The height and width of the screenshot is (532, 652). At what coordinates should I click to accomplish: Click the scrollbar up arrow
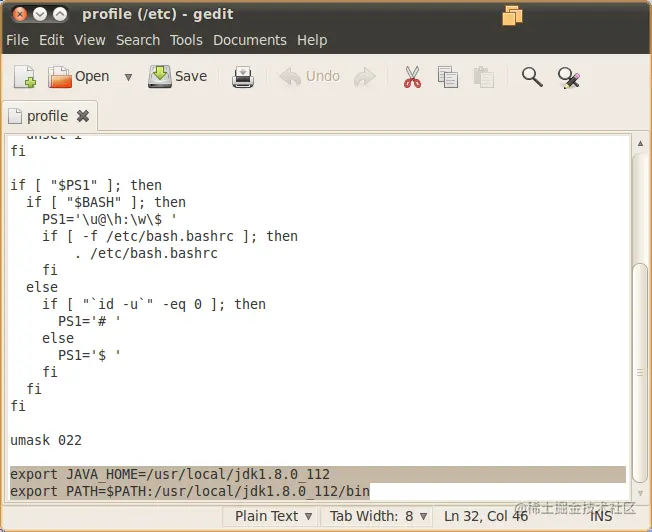coord(640,144)
